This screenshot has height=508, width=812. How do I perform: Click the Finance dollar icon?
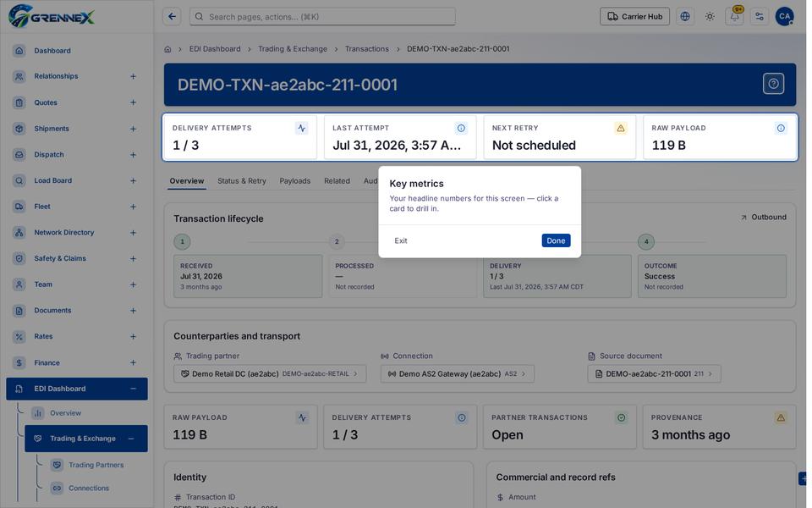(x=19, y=363)
